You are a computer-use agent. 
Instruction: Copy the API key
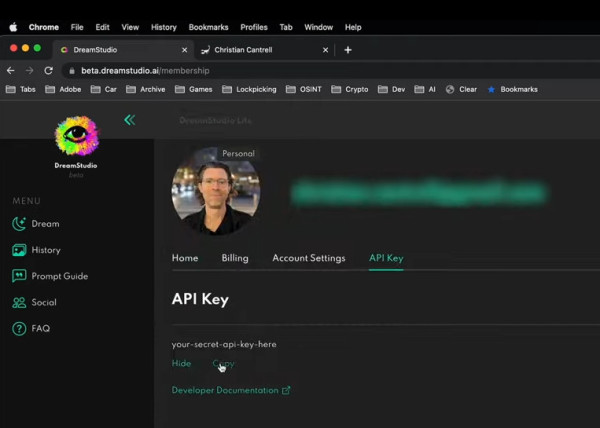click(223, 364)
